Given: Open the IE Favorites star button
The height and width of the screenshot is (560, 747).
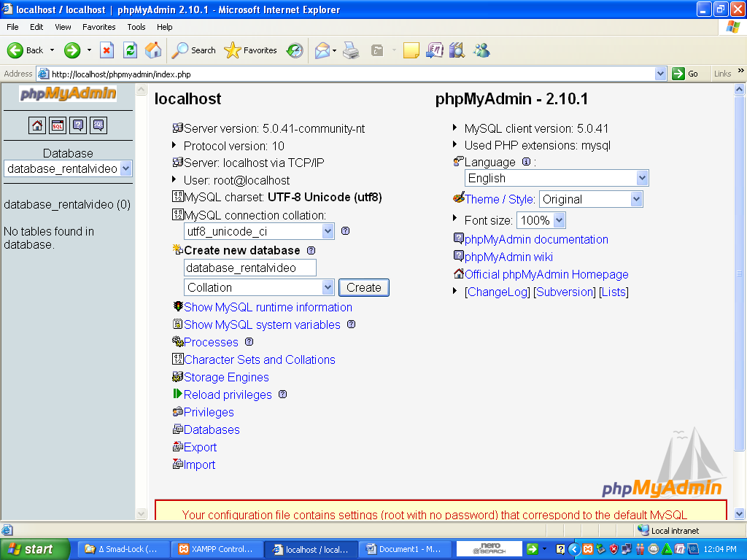Looking at the screenshot, I should pos(251,50).
